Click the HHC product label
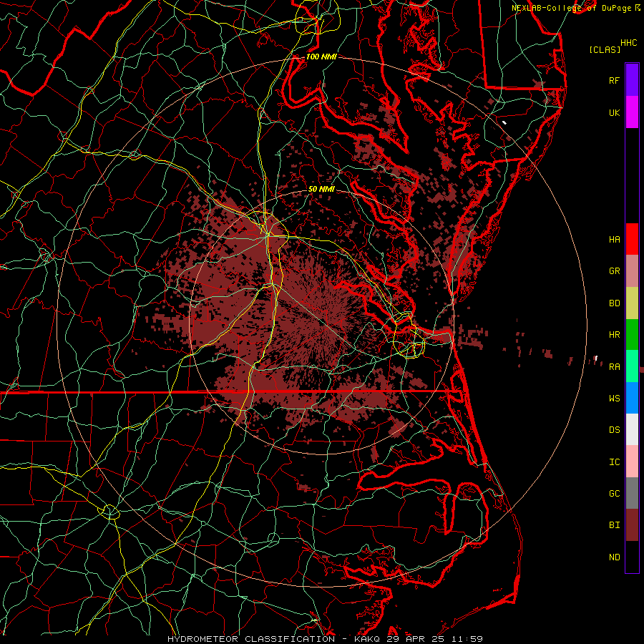Image resolution: width=644 pixels, height=644 pixels. (628, 43)
